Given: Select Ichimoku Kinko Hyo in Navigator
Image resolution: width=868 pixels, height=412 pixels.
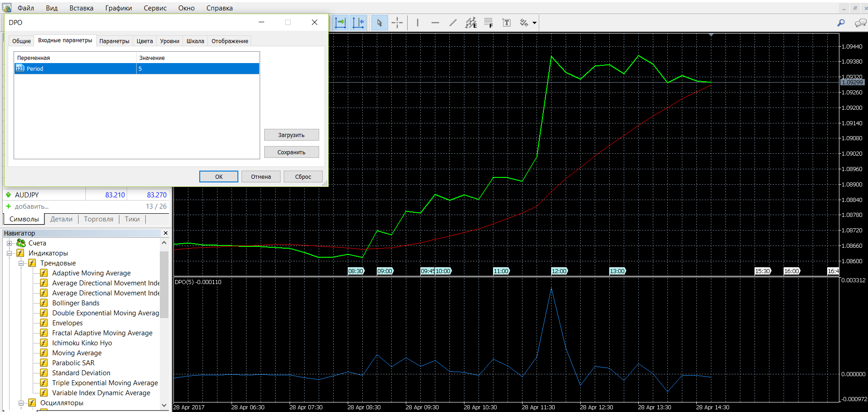Looking at the screenshot, I should [x=82, y=343].
